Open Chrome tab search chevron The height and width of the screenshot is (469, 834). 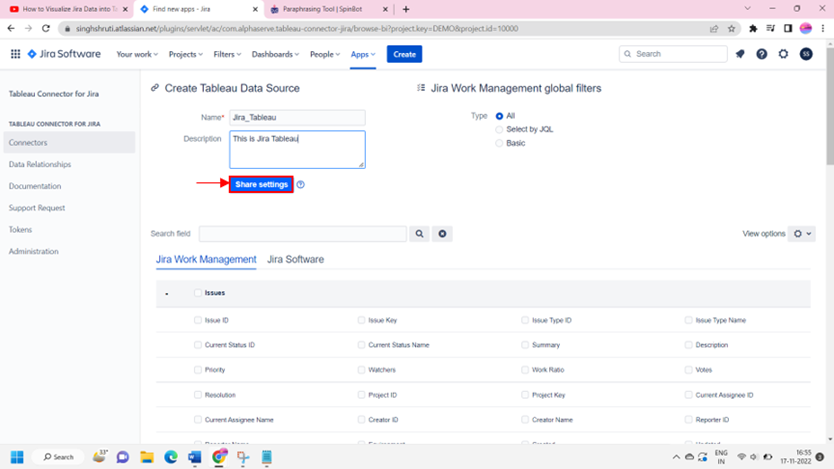(747, 9)
